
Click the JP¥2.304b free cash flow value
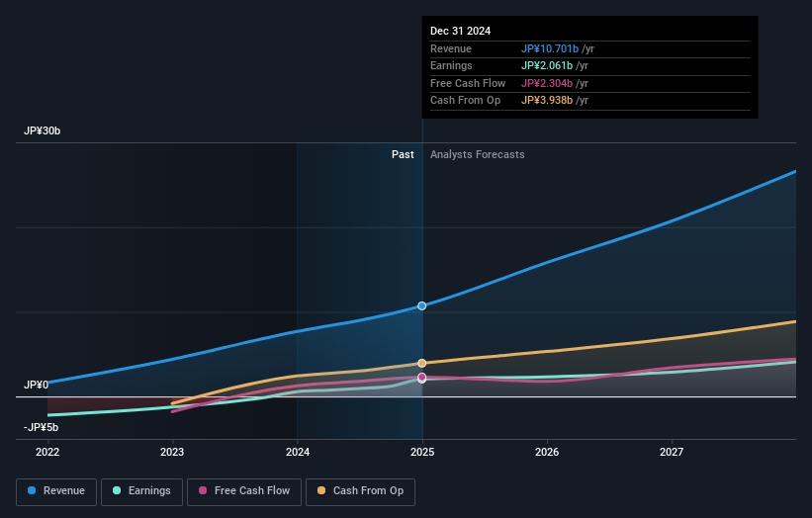[547, 83]
